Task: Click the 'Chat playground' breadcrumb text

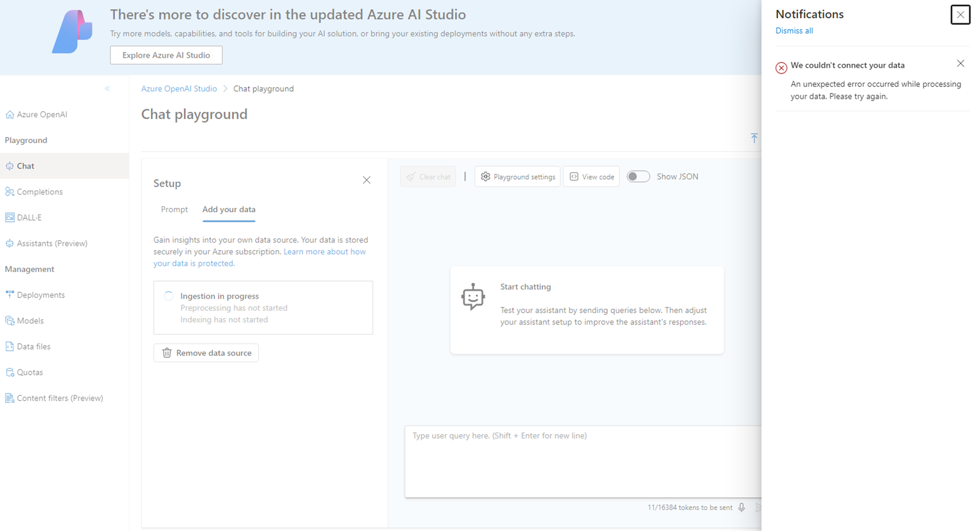Action: click(263, 89)
